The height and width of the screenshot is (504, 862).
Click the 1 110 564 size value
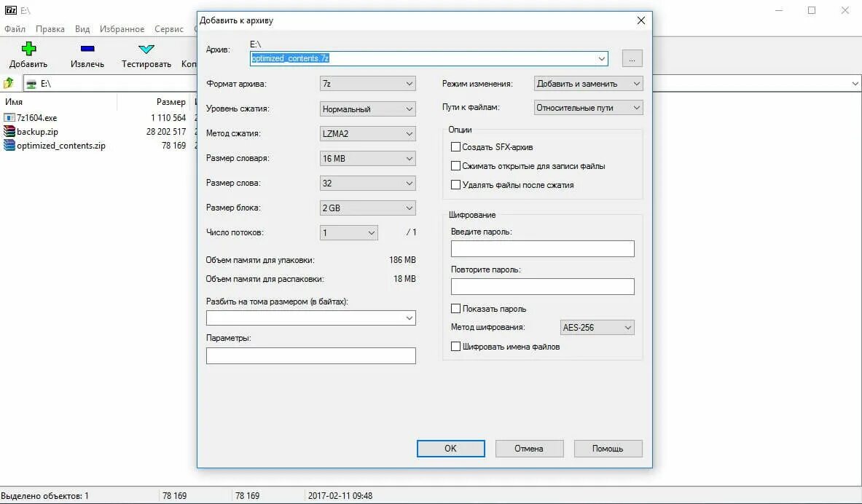click(x=168, y=117)
